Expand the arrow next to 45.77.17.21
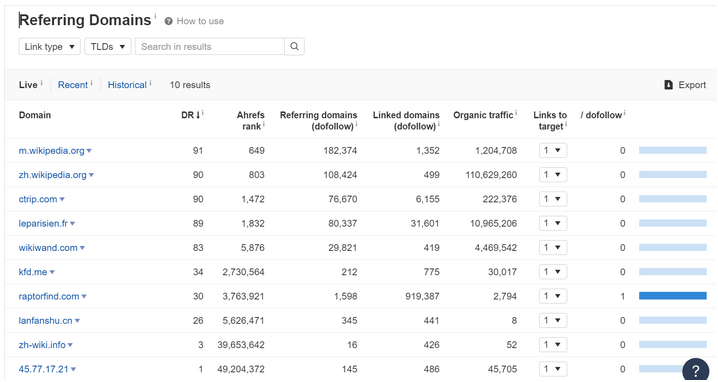Screen dimensions: 718x382 coord(73,369)
